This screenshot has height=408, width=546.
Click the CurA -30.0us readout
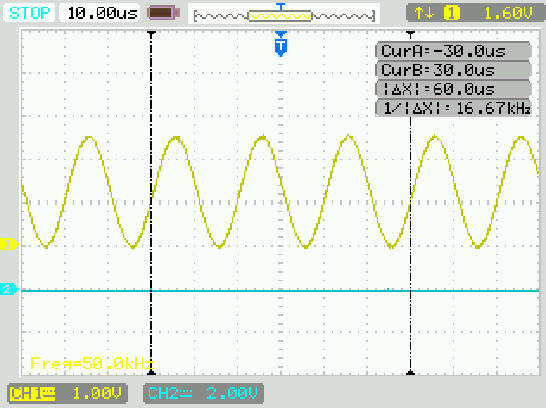(453, 51)
